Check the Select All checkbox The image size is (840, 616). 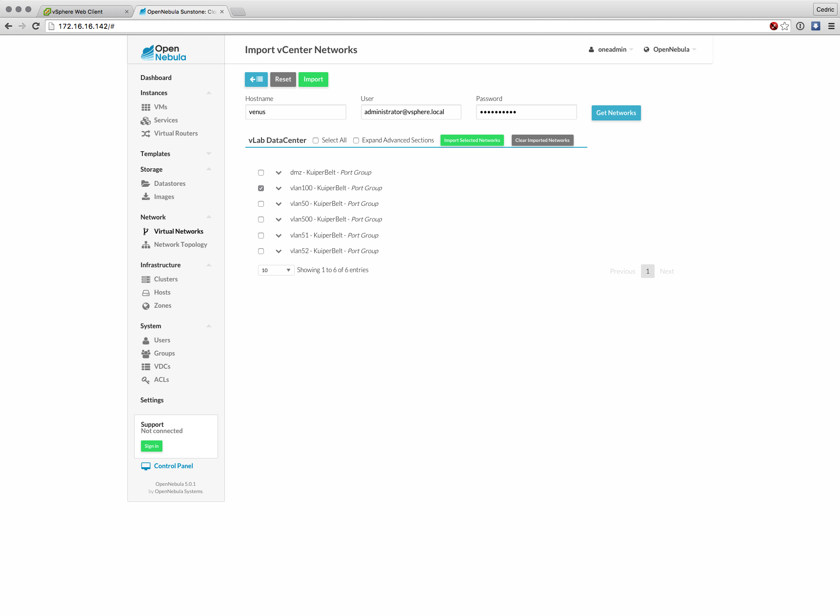coord(316,140)
